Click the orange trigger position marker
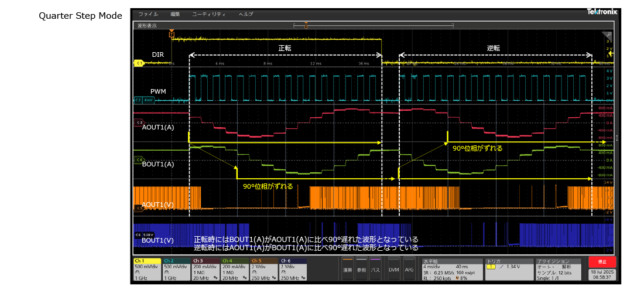The width and height of the screenshot is (644, 293). 172,35
